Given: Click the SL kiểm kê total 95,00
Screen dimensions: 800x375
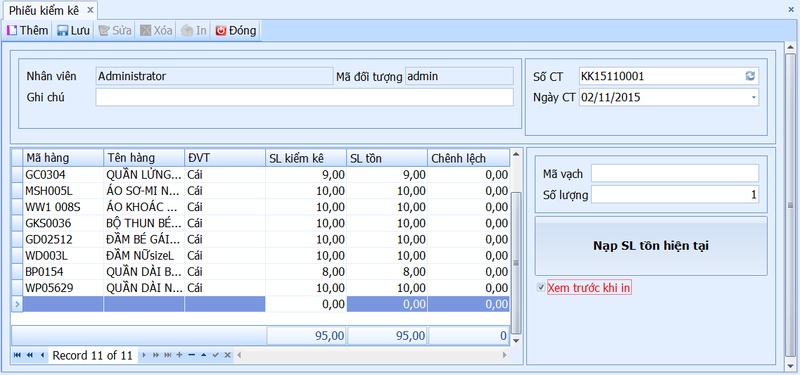Looking at the screenshot, I should pos(306,336).
